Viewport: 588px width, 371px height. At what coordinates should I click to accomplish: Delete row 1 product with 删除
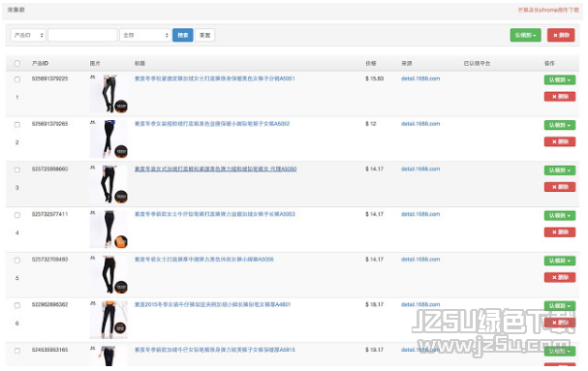point(560,97)
